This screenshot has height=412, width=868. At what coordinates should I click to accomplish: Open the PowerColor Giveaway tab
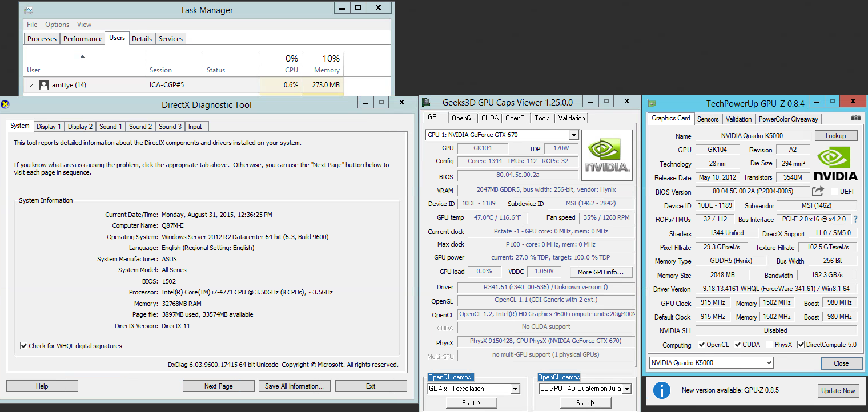click(x=789, y=119)
